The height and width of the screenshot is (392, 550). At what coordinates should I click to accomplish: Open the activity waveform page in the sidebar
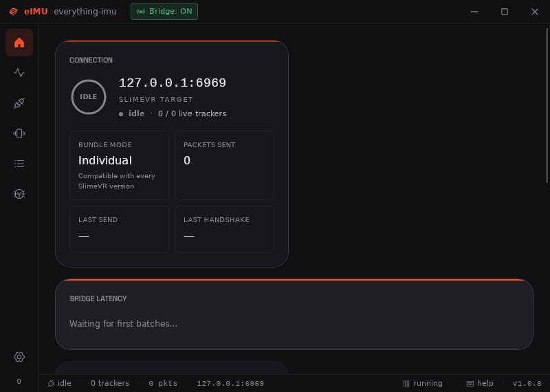pyautogui.click(x=19, y=73)
